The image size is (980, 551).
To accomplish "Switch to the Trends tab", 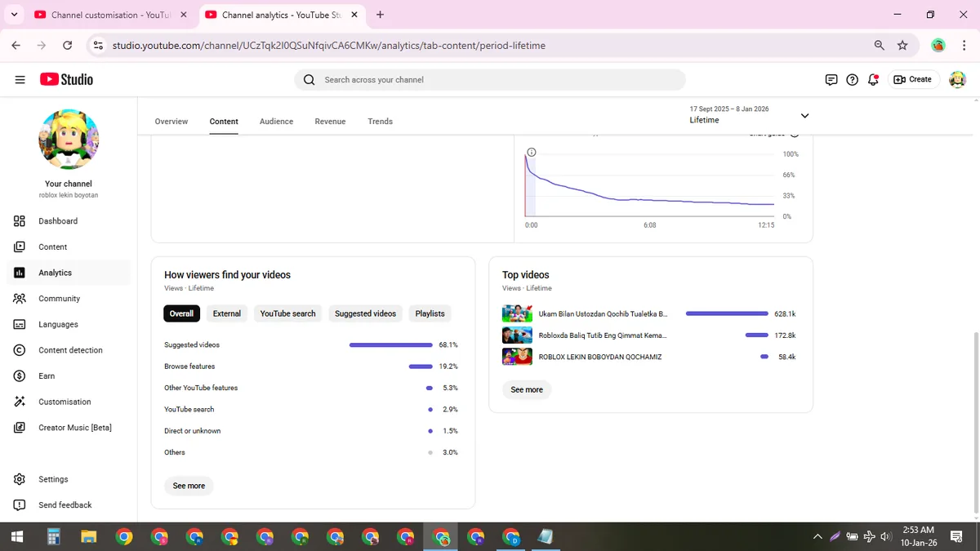I will point(380,122).
